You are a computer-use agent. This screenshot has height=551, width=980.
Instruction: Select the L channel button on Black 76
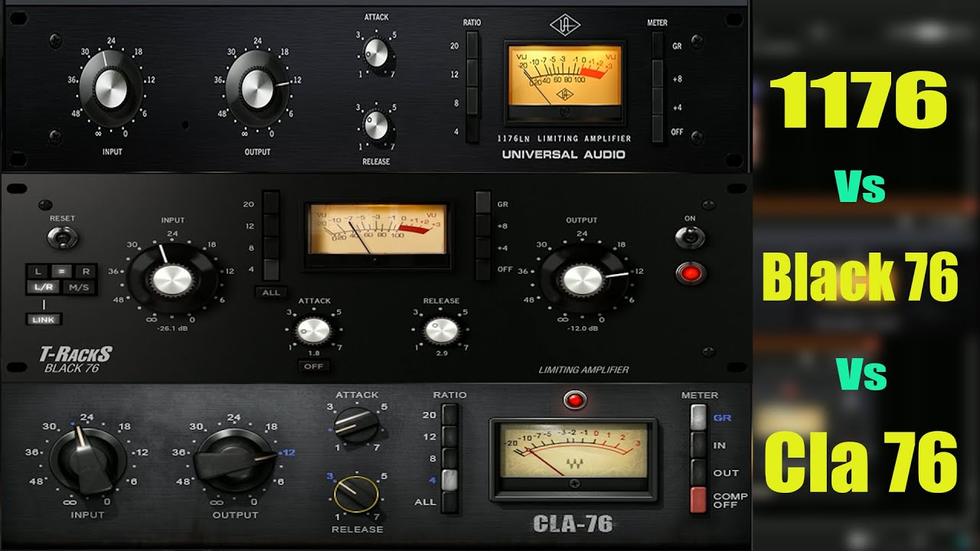pos(37,271)
